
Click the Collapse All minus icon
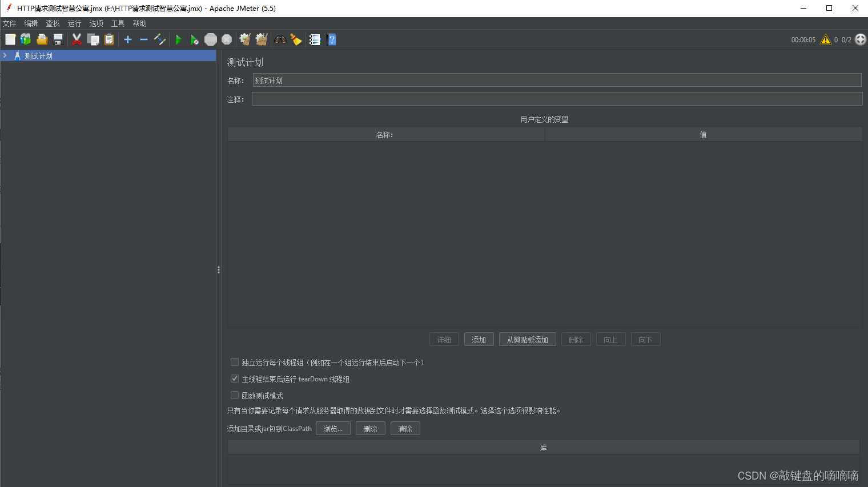144,39
